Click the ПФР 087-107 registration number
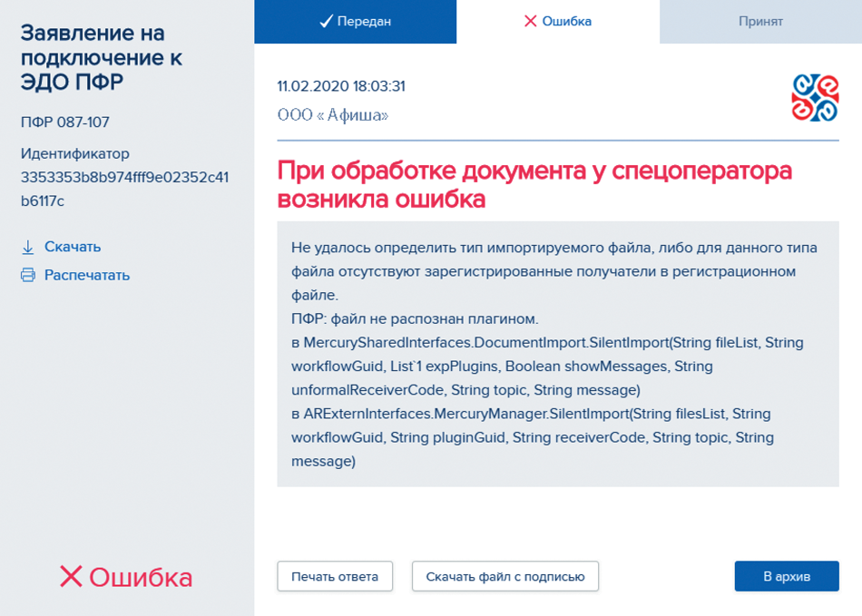Screen dimensions: 862x616 (65, 122)
